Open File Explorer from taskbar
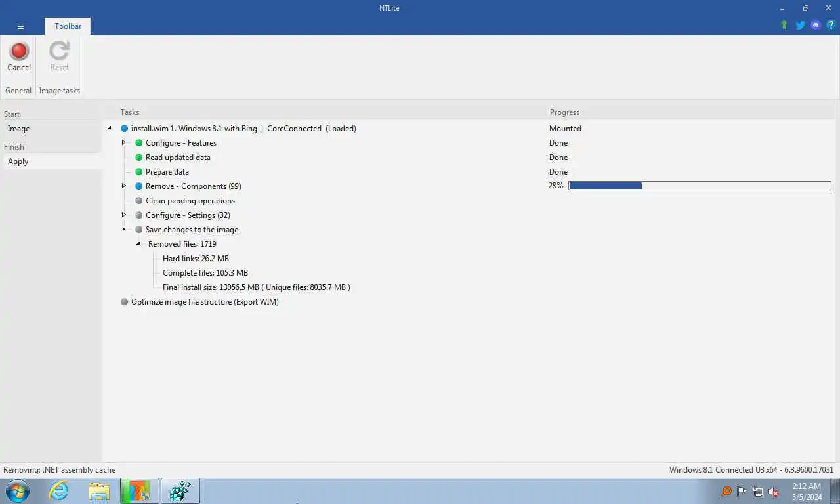840x504 pixels. click(x=99, y=491)
